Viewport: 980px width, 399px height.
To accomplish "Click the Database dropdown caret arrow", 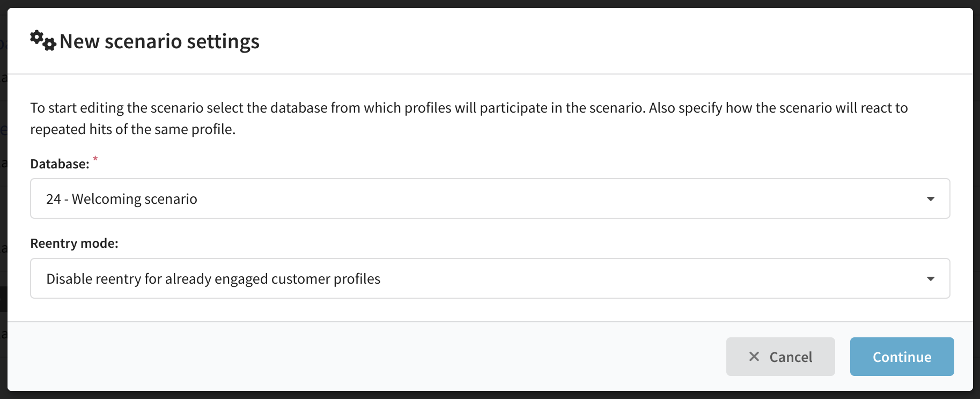I will (931, 199).
